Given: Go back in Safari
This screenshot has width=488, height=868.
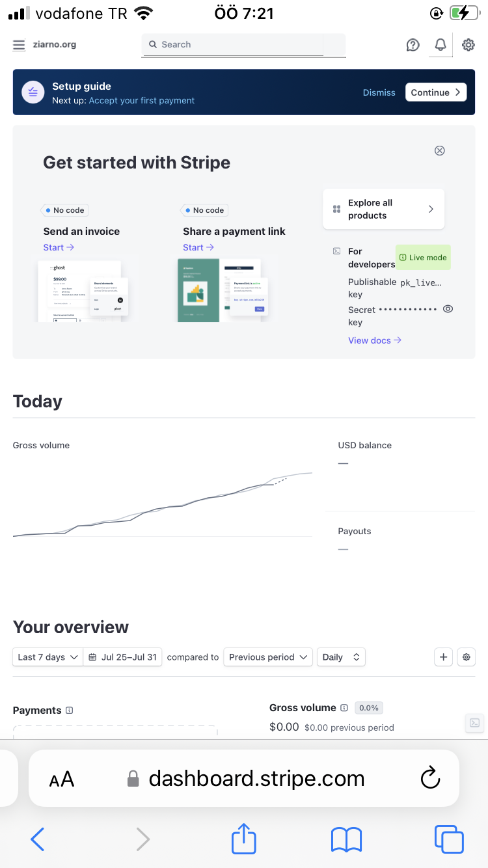Looking at the screenshot, I should tap(37, 839).
